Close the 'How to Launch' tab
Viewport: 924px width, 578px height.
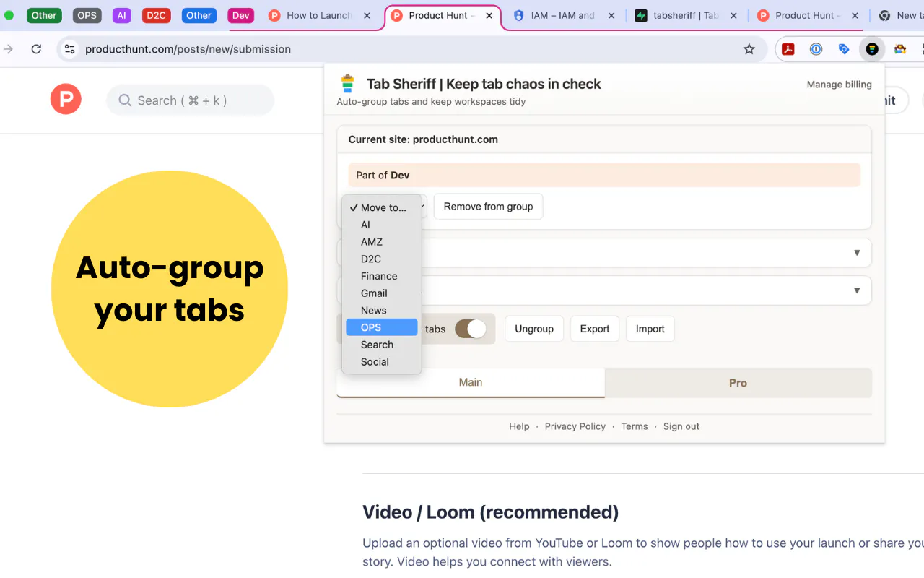point(368,15)
